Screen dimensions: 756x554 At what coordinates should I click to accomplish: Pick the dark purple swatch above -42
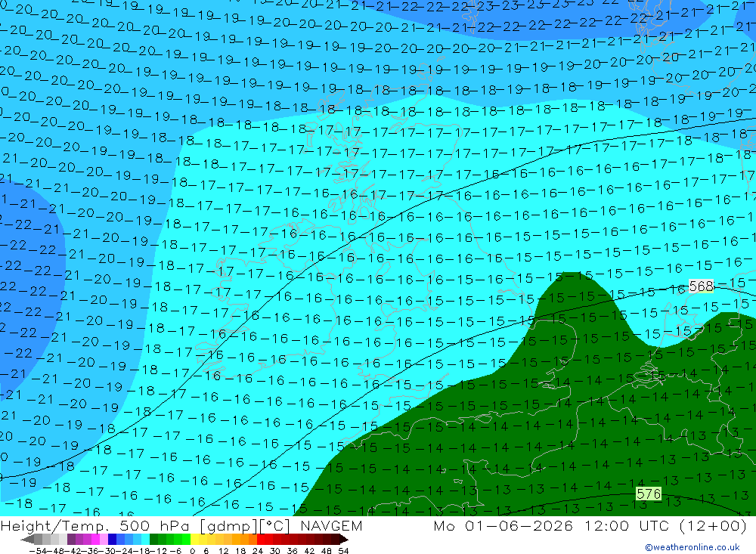point(71,540)
